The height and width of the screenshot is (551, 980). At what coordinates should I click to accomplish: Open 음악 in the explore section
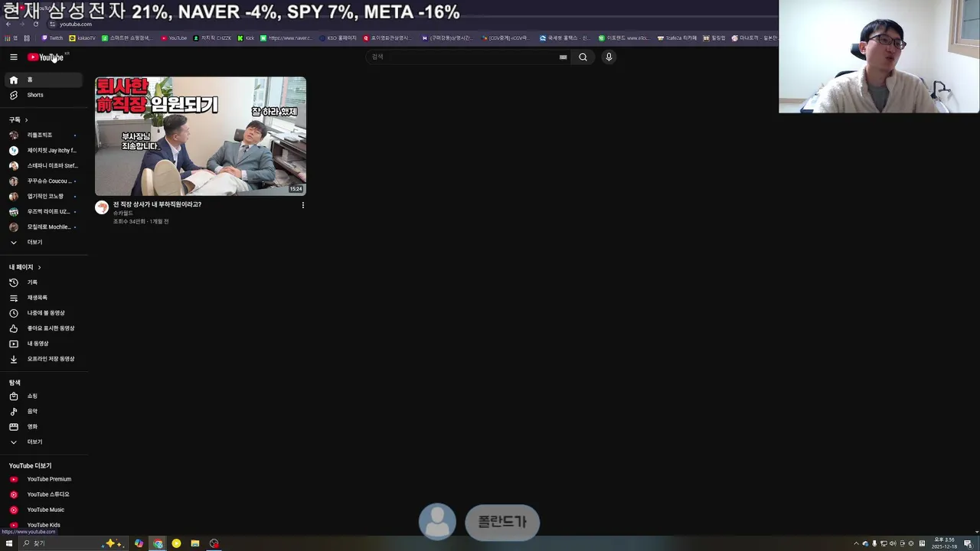[x=44, y=411]
